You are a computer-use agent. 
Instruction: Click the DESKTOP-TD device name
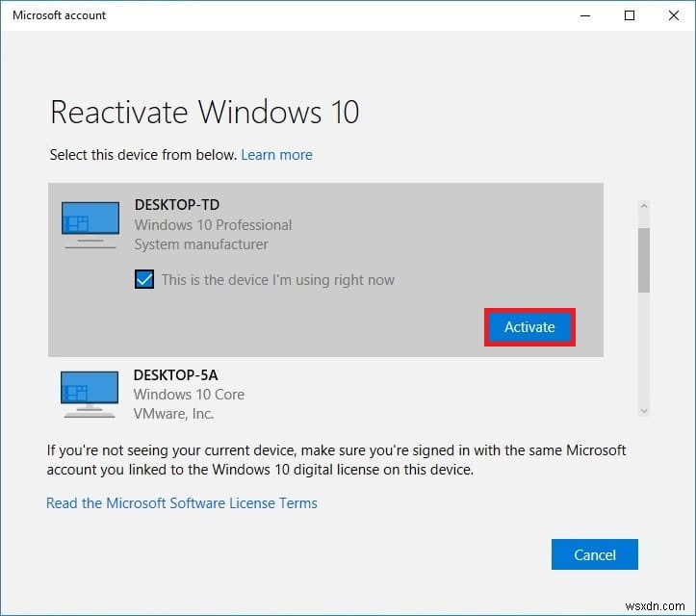(177, 205)
